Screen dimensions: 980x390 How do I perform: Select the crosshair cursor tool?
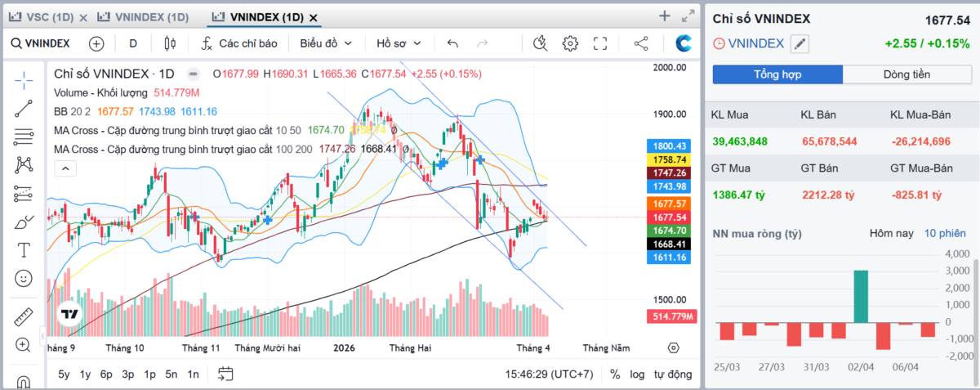point(24,79)
